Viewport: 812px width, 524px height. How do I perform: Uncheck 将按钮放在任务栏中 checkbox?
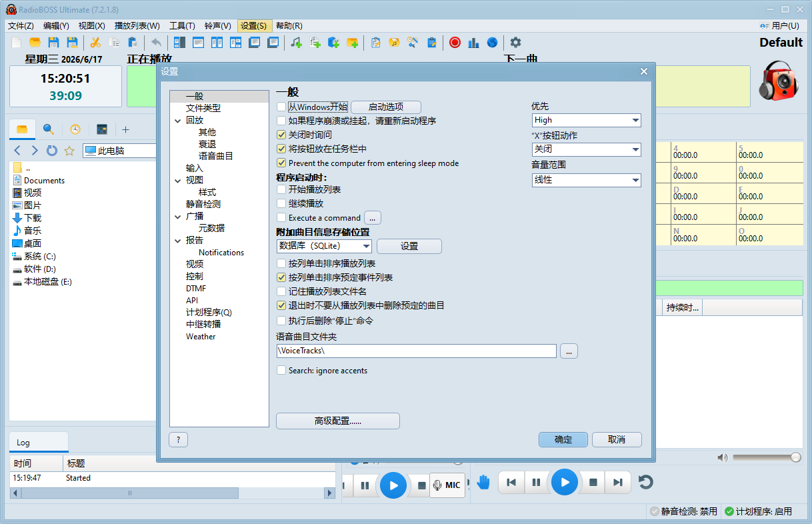click(x=281, y=149)
